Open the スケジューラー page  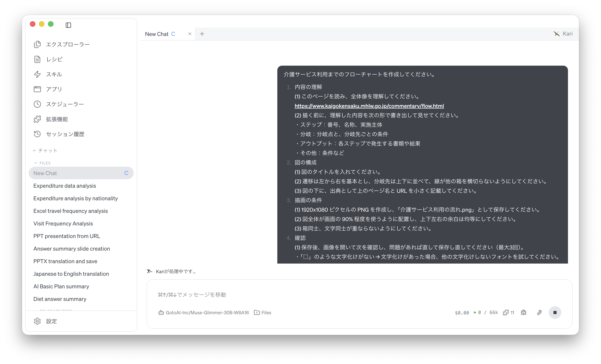[59, 104]
